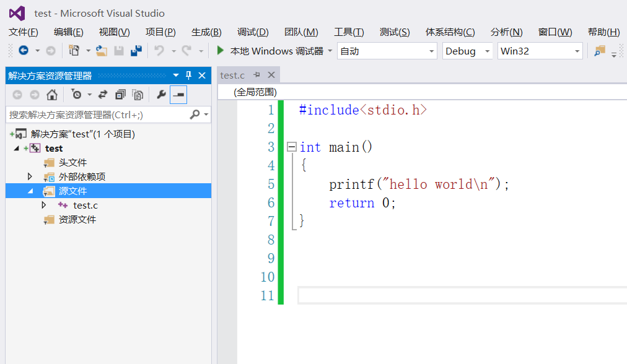Viewport: 627px width, 364px height.
Task: Expand the test.c file node
Action: click(x=44, y=205)
